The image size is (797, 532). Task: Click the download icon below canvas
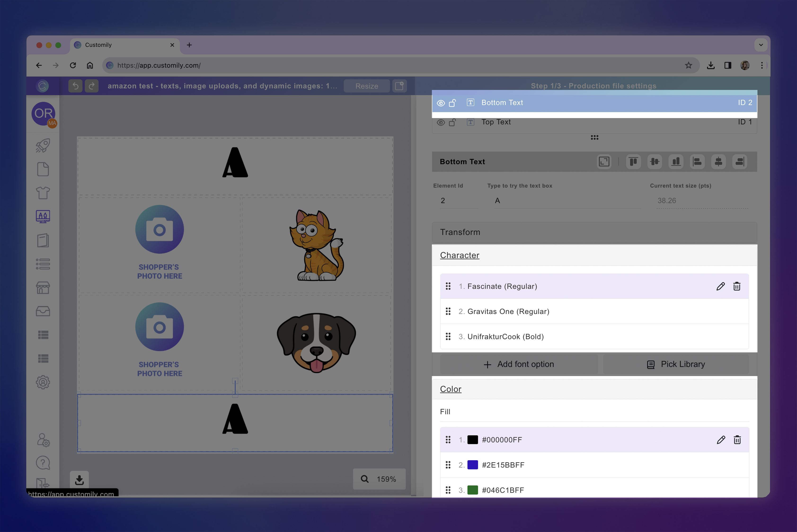pos(80,479)
